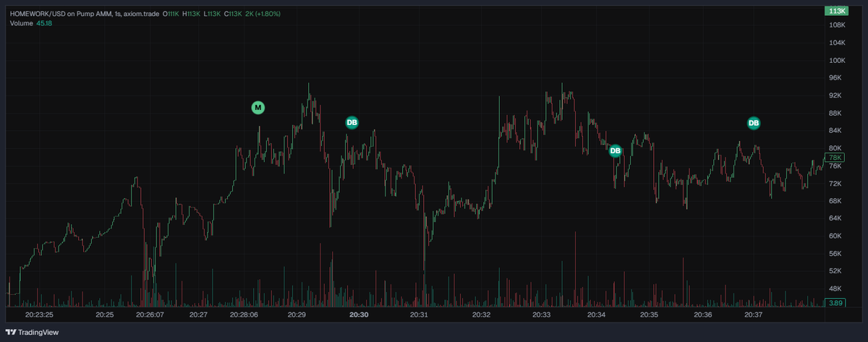The width and height of the screenshot is (868, 342).
Task: Click the 80K price axis label
Action: pos(837,148)
